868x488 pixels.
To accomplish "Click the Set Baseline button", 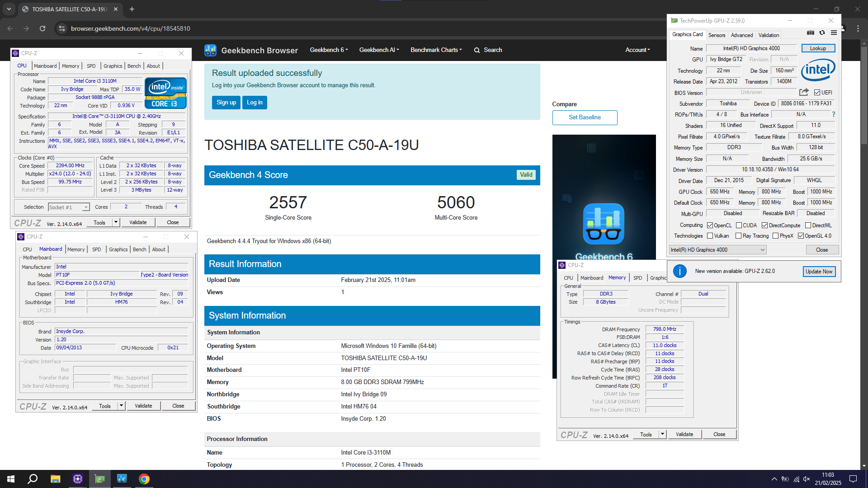I will [x=585, y=117].
